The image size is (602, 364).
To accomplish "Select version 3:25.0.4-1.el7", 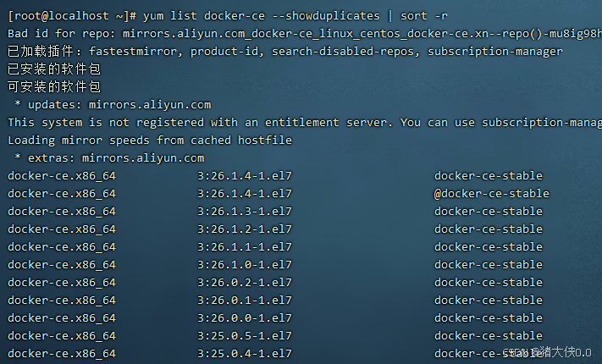I will (x=245, y=354).
